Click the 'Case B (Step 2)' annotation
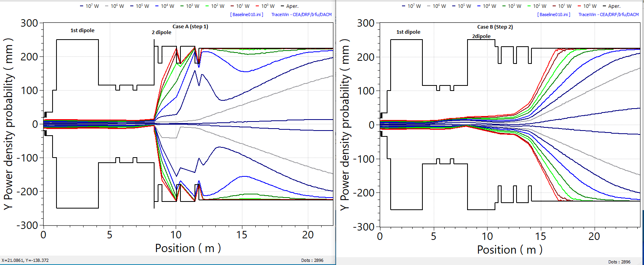The height and width of the screenshot is (265, 644). point(495,27)
